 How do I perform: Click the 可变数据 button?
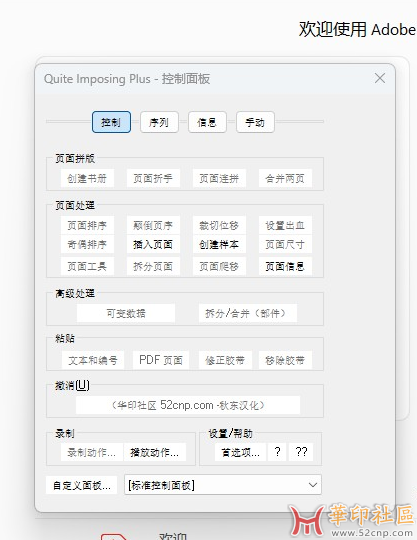[126, 313]
